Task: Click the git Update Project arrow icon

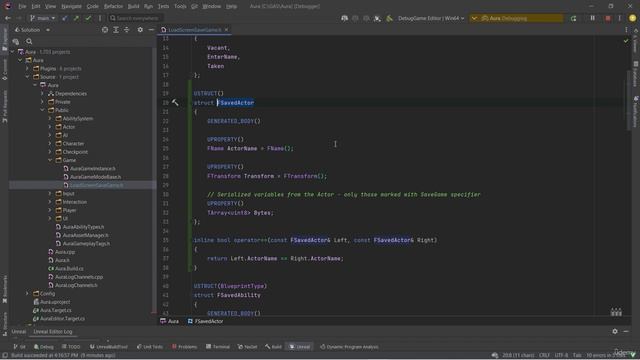Action: point(65,18)
